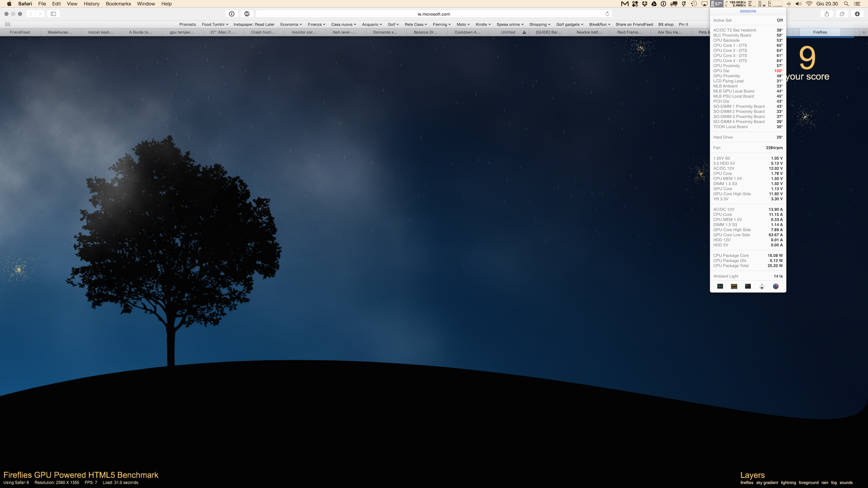
Task: Open the Safari downloads button
Action: coord(857,14)
